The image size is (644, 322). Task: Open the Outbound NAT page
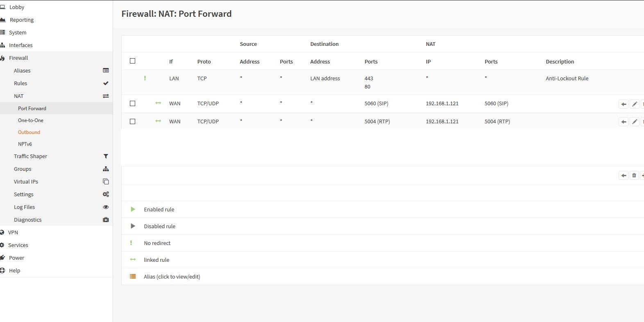pyautogui.click(x=29, y=132)
